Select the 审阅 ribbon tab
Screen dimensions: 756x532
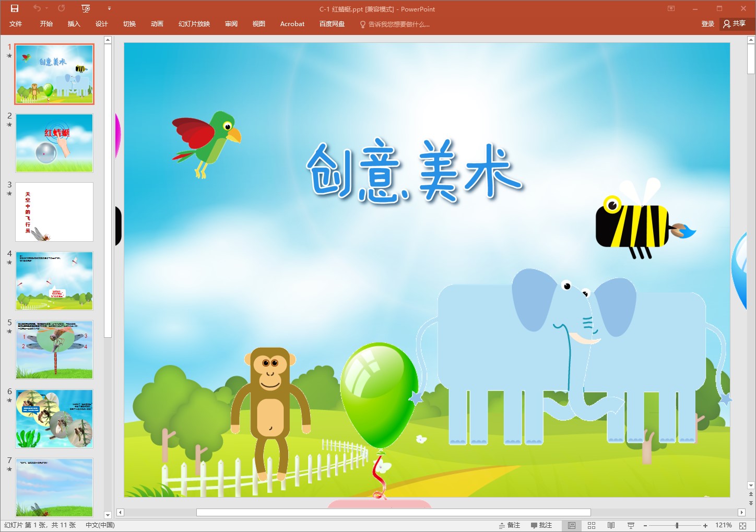click(x=231, y=24)
